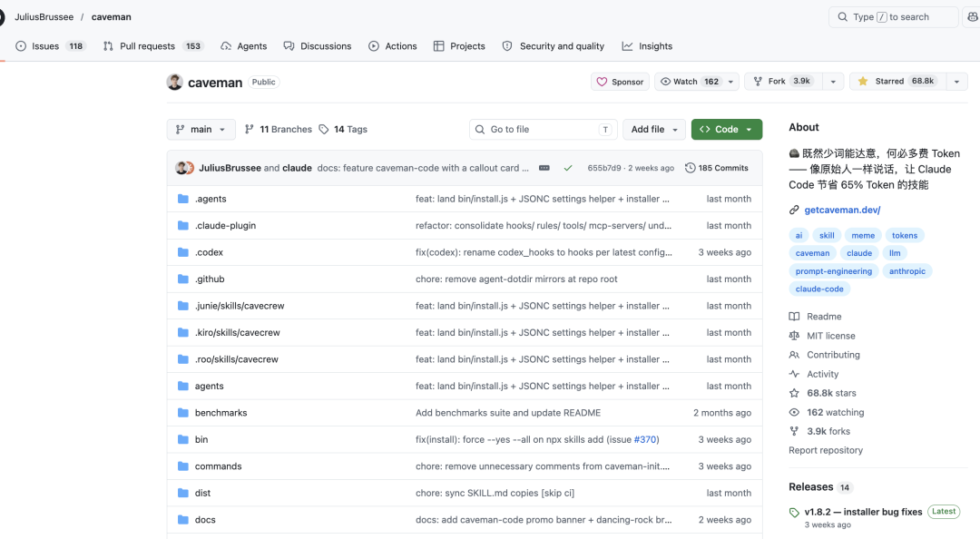980x539 pixels.
Task: Open the Projects tab
Action: click(x=459, y=46)
